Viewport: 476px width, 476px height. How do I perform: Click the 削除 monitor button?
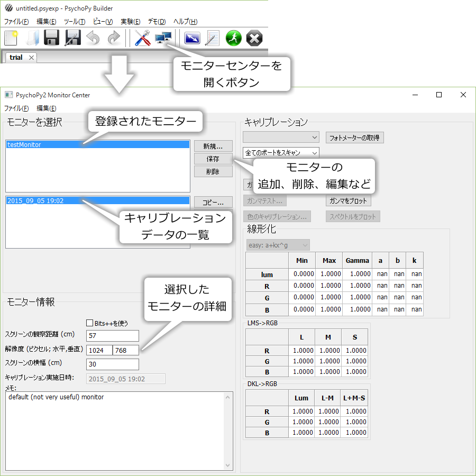[x=213, y=172]
